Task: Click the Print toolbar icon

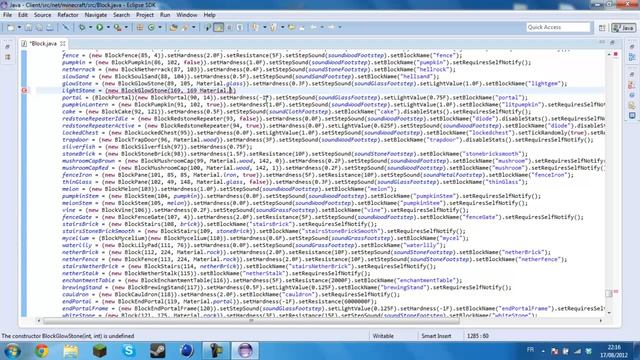Action: (x=49, y=27)
